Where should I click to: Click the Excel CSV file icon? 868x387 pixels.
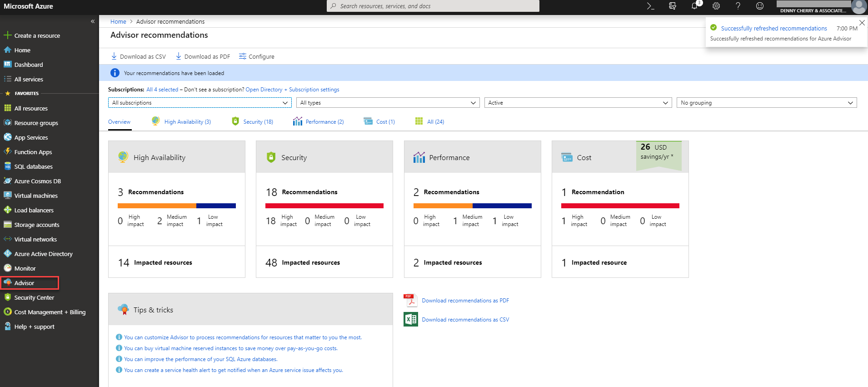click(x=410, y=319)
